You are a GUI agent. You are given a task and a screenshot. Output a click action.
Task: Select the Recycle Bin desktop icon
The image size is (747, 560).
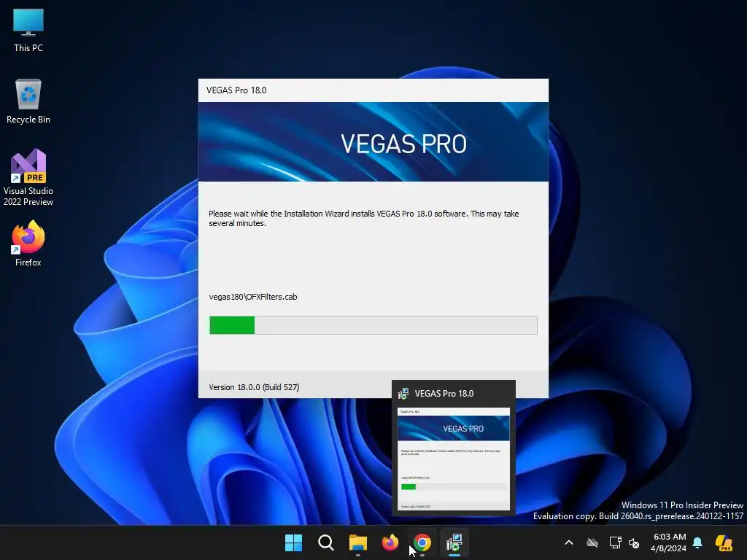(x=28, y=101)
